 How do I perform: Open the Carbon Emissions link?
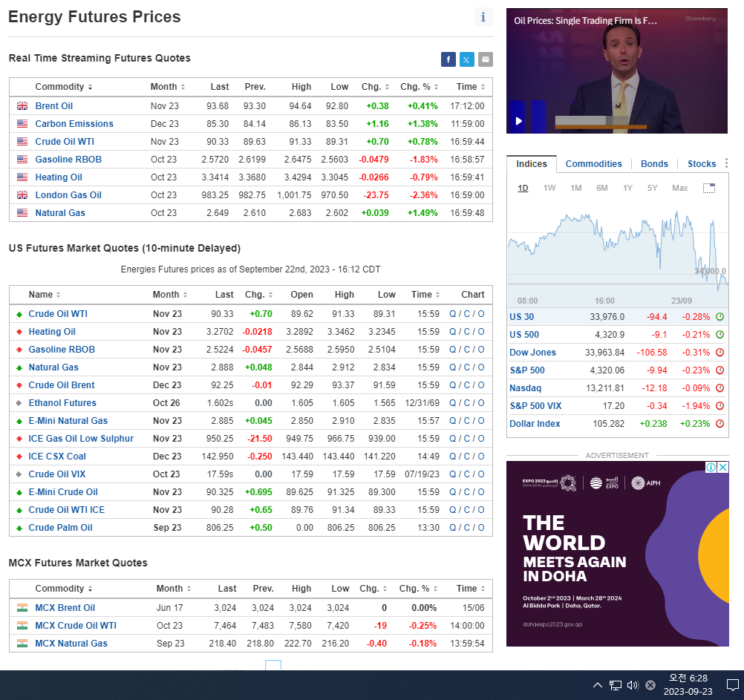74,124
